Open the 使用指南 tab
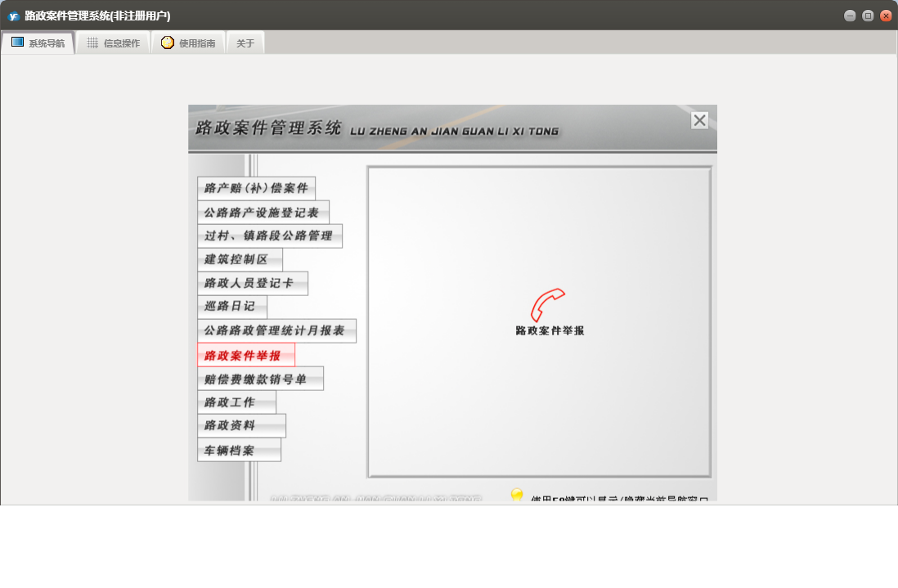Viewport: 898px width, 588px height. click(x=188, y=43)
